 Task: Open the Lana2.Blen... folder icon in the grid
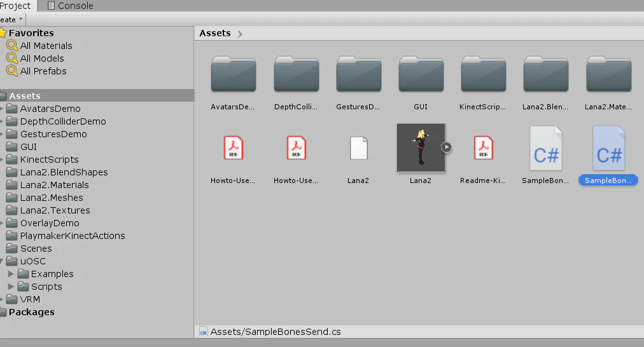pyautogui.click(x=546, y=74)
